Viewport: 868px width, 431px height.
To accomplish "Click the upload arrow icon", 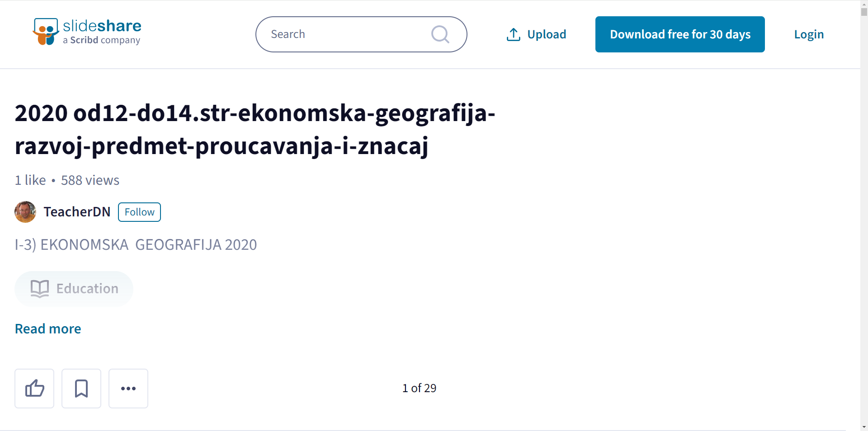I will tap(513, 34).
